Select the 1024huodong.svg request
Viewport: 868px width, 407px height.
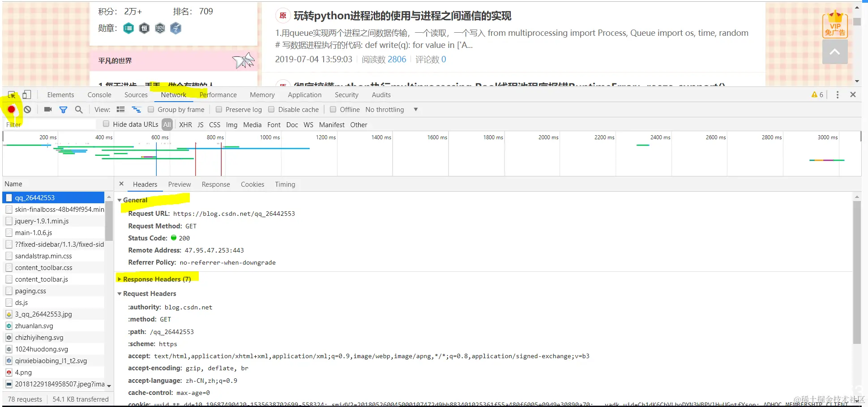(x=54, y=349)
